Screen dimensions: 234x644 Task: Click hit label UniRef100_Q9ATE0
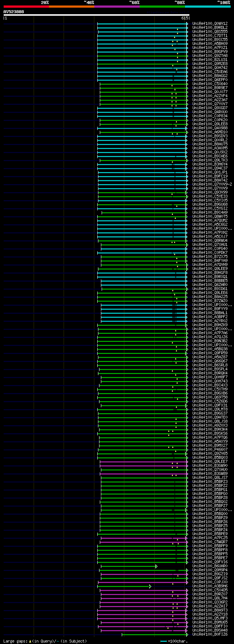[x=210, y=418]
